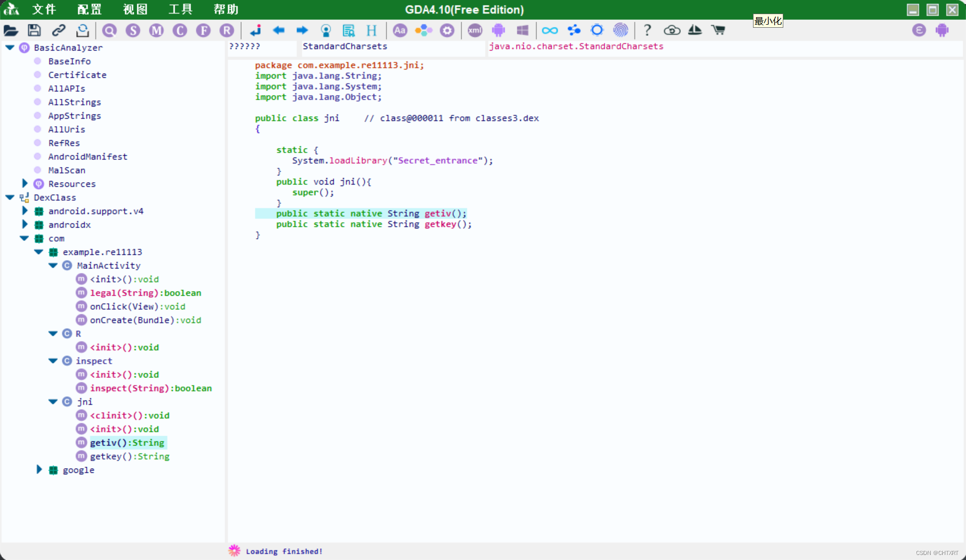This screenshot has height=560, width=966.
Task: Select onClick(View):void method
Action: pos(137,306)
